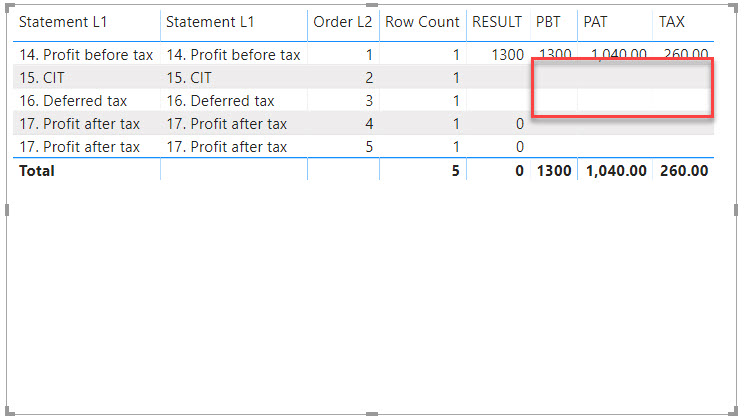Click RESULT value 0 in Order 5 row
744x420 pixels.
[x=520, y=147]
